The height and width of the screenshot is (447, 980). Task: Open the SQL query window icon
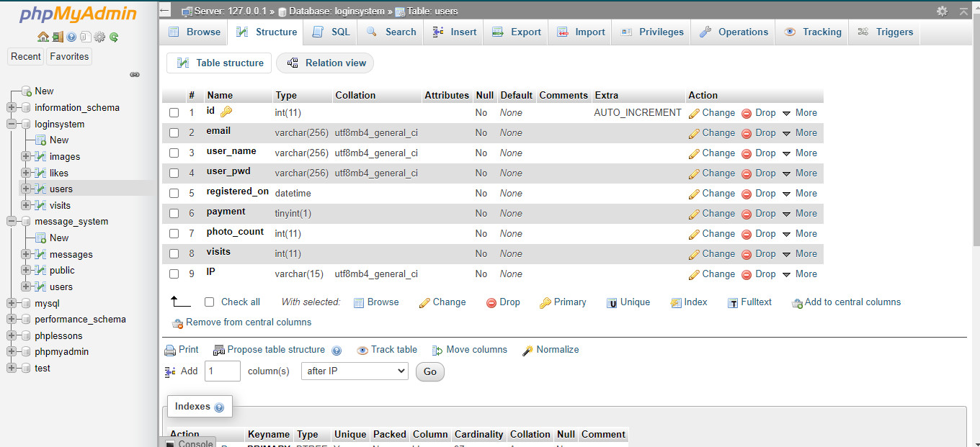(86, 37)
